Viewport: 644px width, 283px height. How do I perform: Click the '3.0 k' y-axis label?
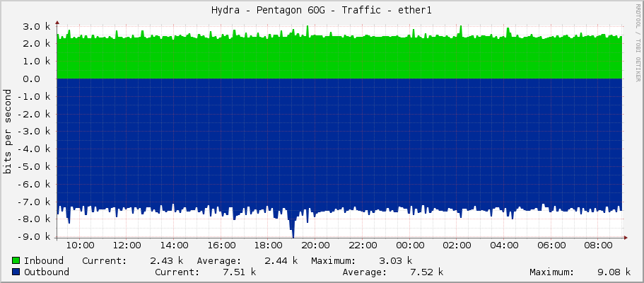click(37, 26)
